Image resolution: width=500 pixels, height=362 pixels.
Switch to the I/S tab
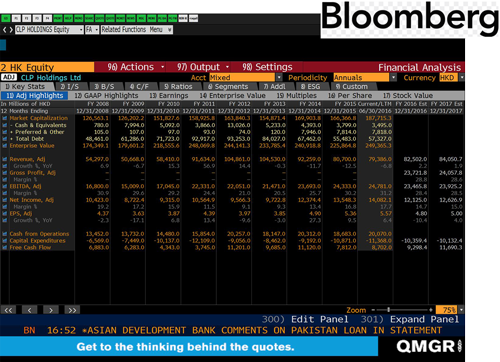pos(69,87)
